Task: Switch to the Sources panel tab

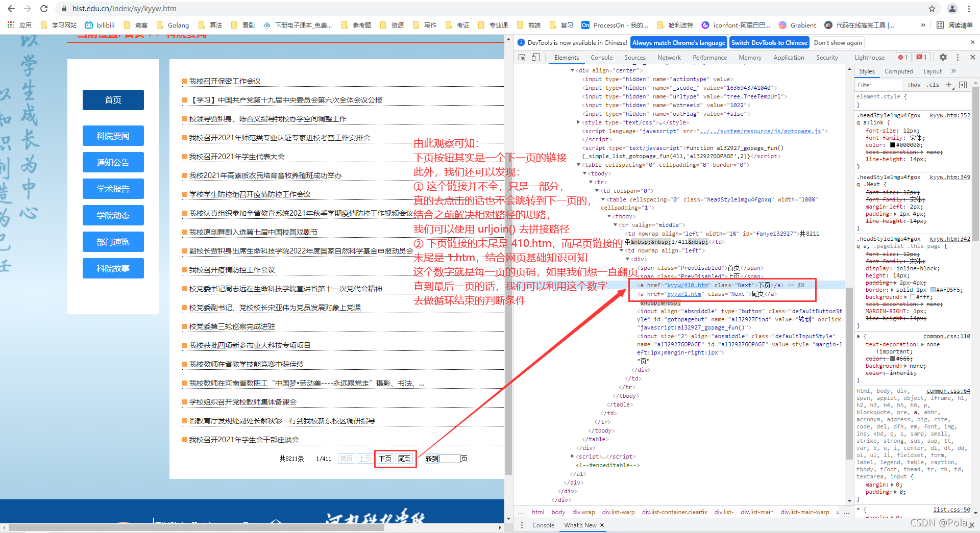Action: click(x=634, y=58)
